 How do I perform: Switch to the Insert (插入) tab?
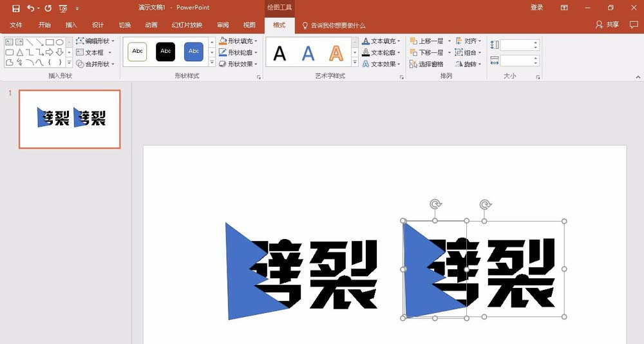click(71, 25)
